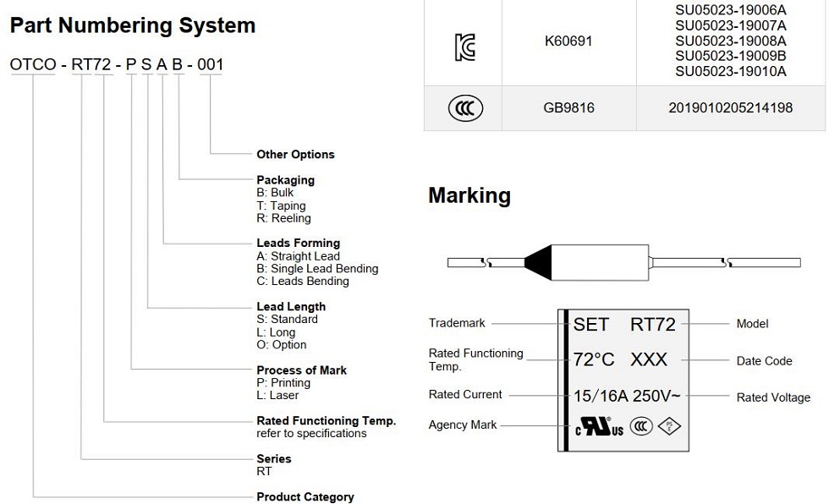Click the CCC logo beside GB9816
829x504 pixels.
464,108
